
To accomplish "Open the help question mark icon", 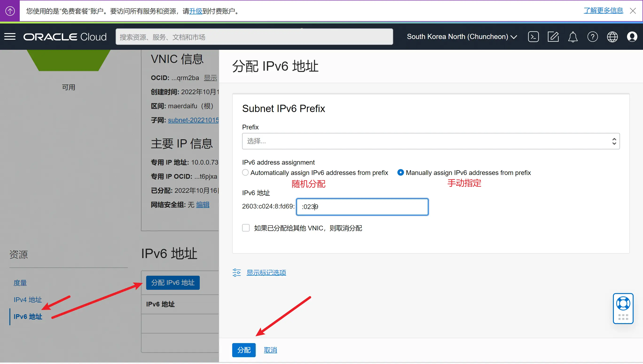I will [x=592, y=36].
